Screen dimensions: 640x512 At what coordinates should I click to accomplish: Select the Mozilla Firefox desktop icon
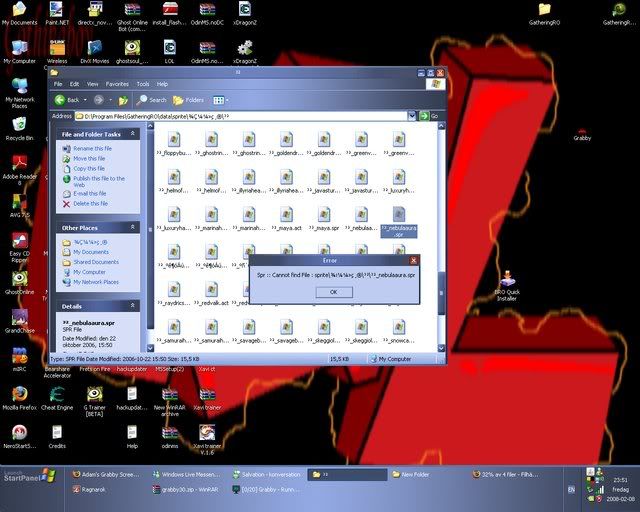click(x=19, y=396)
